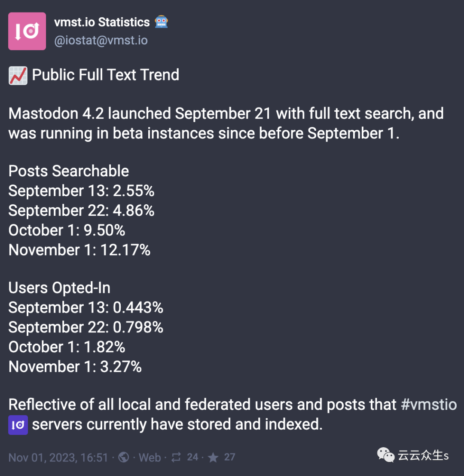Favorite the post with the star icon
The image size is (464, 476).
(x=213, y=458)
